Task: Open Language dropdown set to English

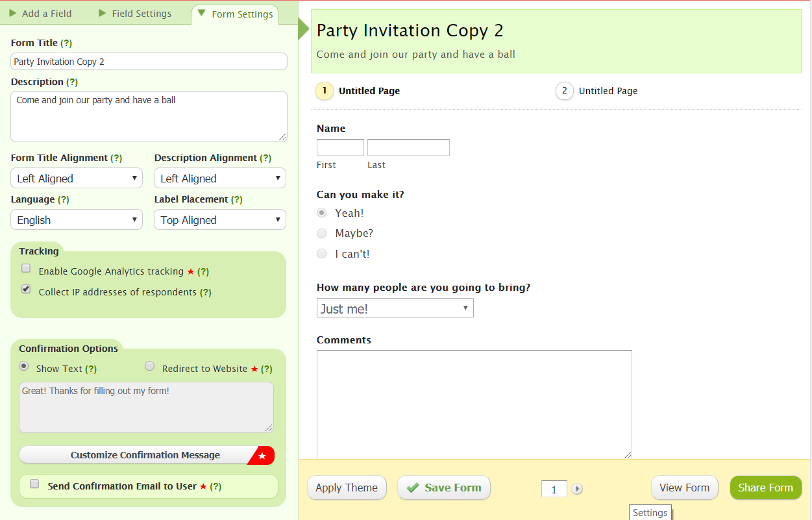Action: coord(77,220)
